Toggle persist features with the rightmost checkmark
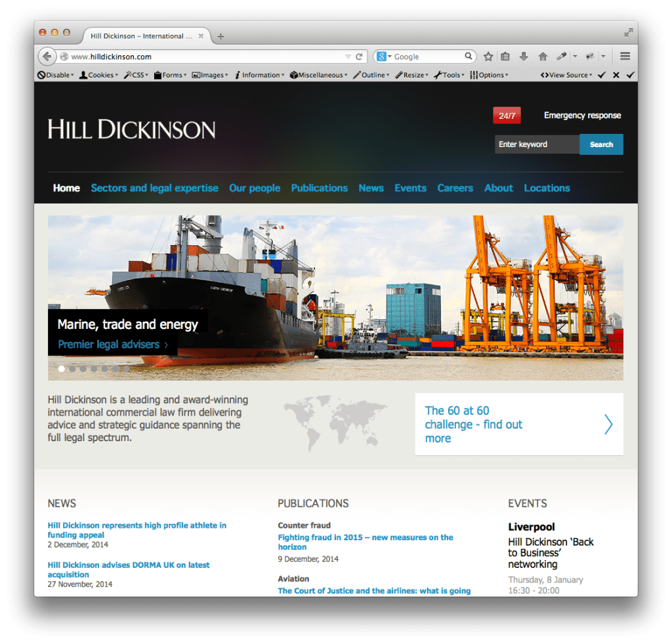This screenshot has height=644, width=672. [x=631, y=74]
